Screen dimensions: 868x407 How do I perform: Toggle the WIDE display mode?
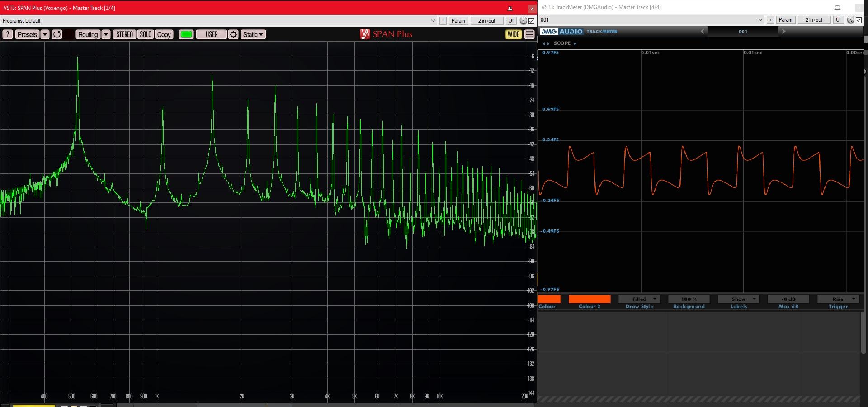(x=514, y=34)
